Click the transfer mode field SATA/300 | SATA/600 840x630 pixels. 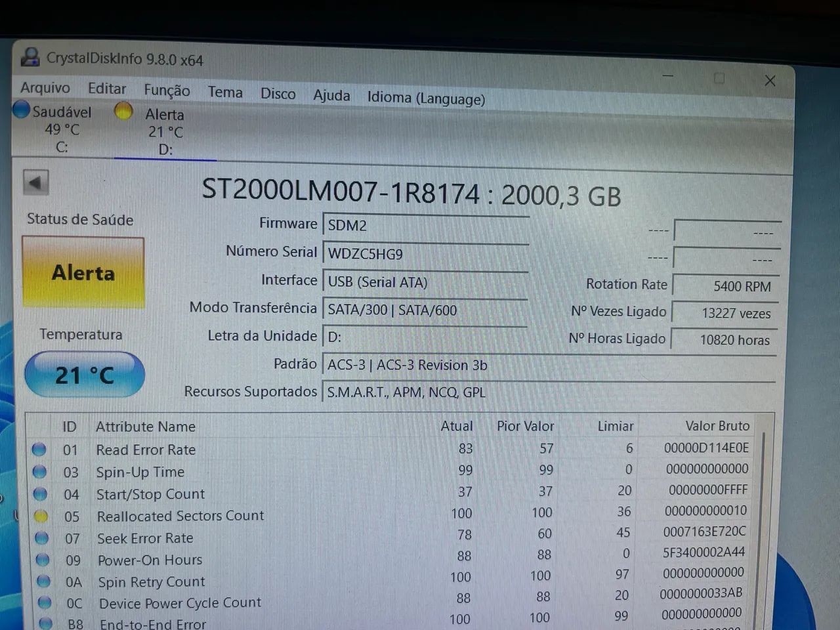(x=425, y=310)
